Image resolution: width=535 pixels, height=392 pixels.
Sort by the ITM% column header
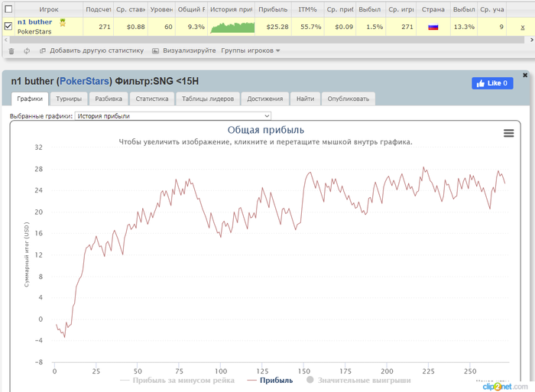coord(307,10)
